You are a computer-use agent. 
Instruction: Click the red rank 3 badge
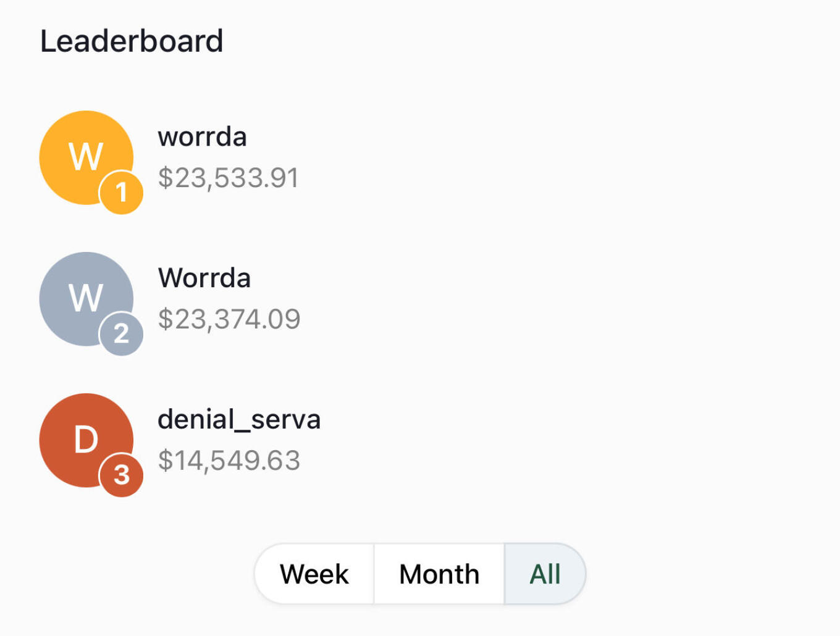point(122,475)
